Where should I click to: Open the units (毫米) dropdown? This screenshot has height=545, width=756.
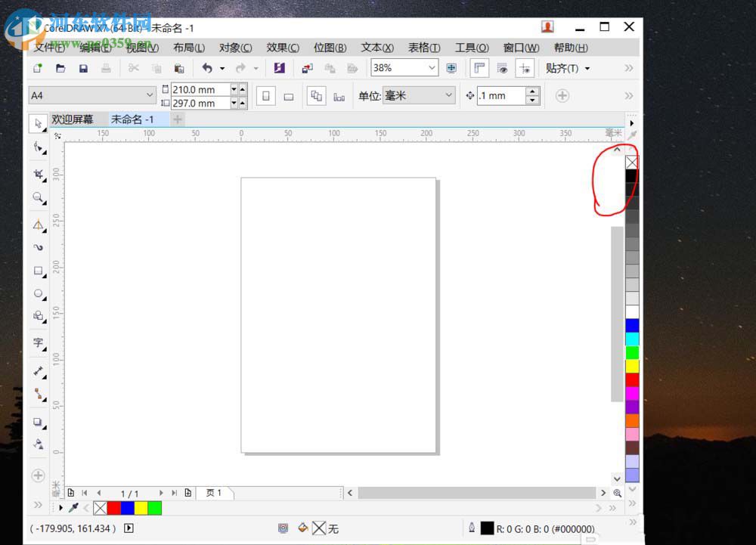[x=448, y=95]
